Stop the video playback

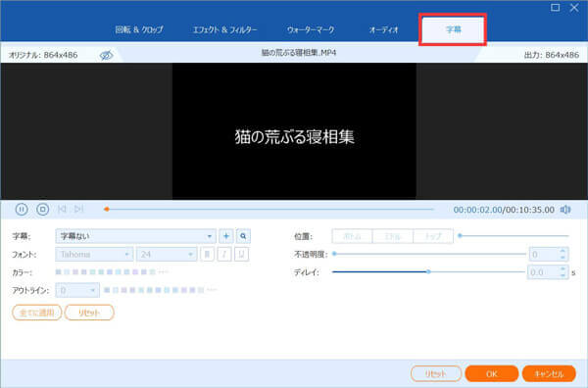pyautogui.click(x=43, y=209)
